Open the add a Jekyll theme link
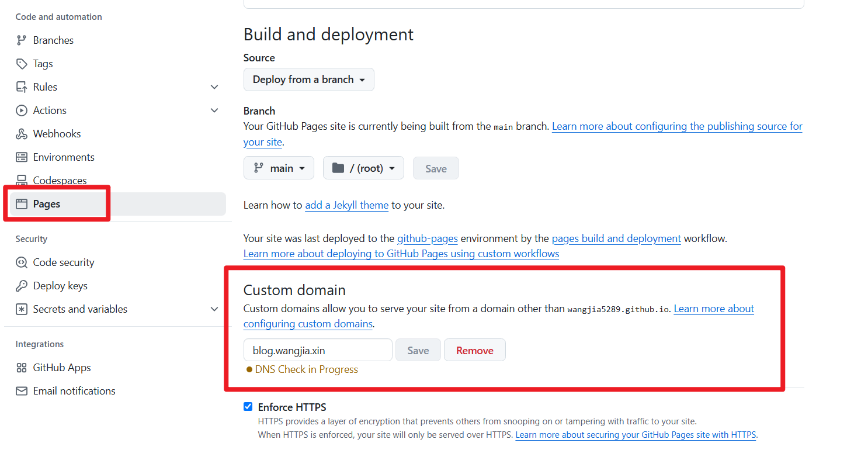 point(346,205)
